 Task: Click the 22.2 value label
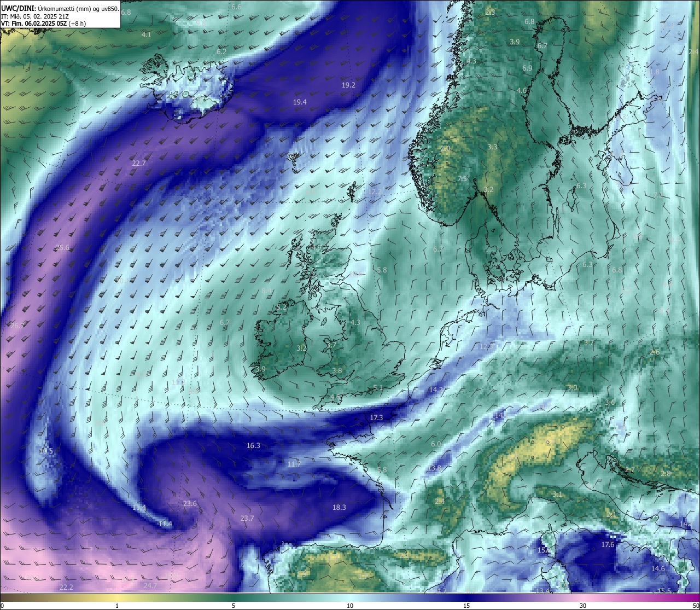(x=66, y=587)
